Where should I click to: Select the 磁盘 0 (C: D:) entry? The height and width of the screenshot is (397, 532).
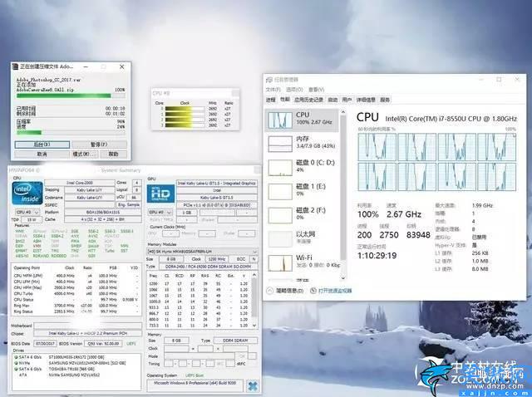pyautogui.click(x=302, y=167)
